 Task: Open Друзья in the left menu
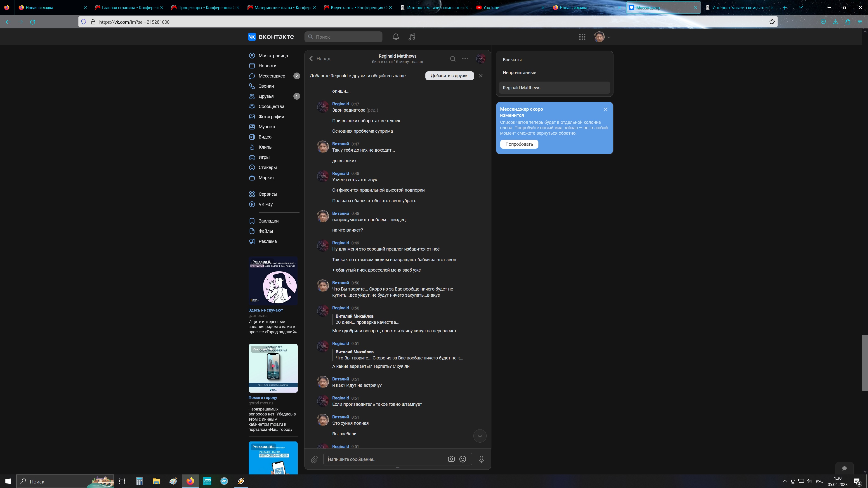click(266, 96)
